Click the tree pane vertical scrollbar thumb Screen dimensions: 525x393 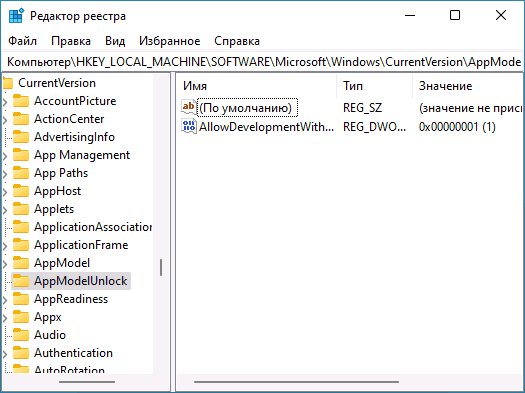tap(161, 267)
